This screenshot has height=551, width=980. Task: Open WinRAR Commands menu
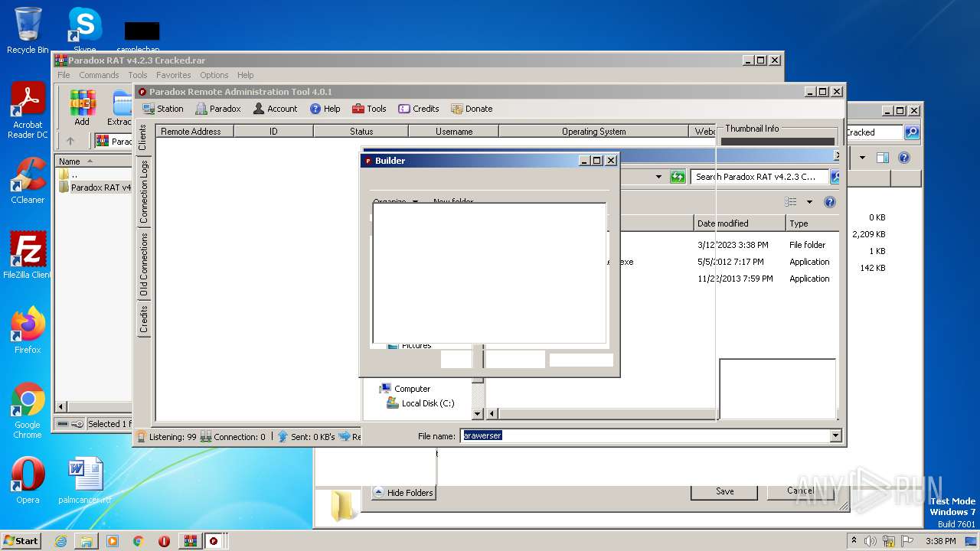(x=99, y=75)
